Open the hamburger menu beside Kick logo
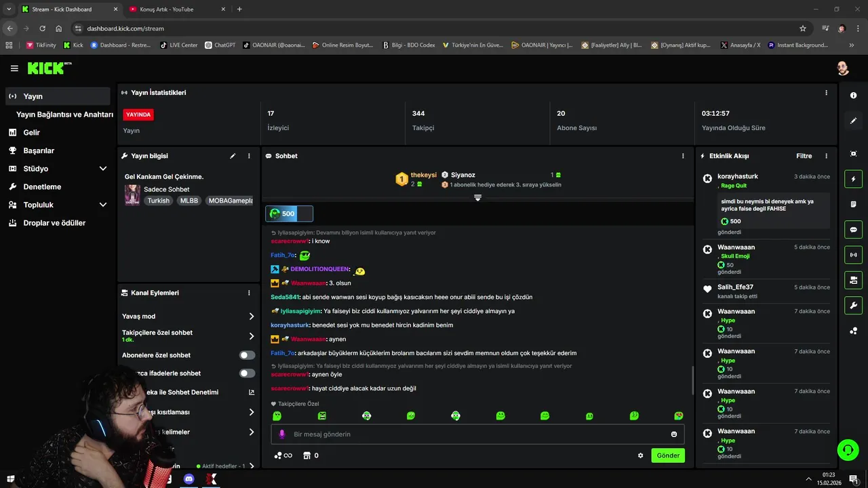The image size is (868, 488). (14, 68)
